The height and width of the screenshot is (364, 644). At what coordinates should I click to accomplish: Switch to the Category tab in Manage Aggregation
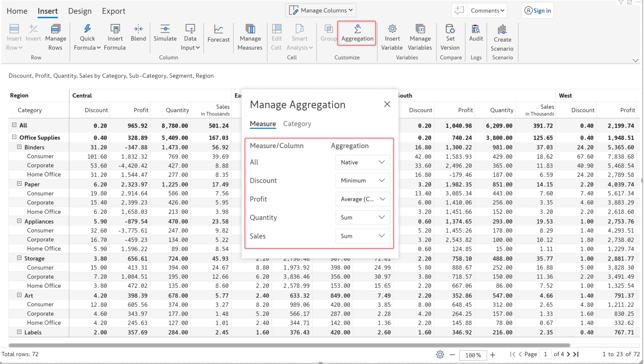click(297, 124)
